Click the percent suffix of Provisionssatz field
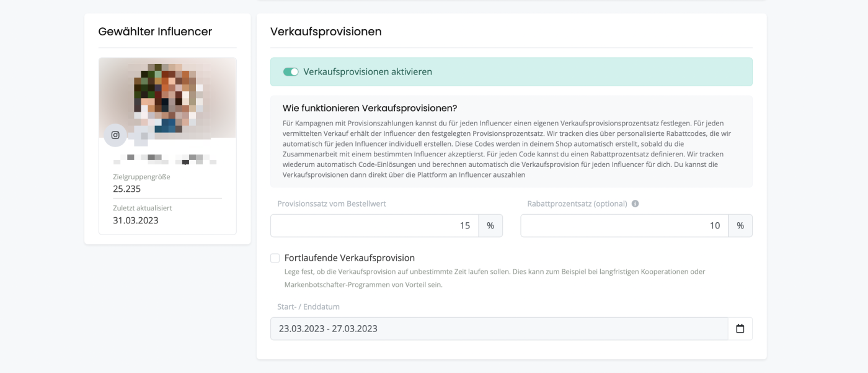This screenshot has height=373, width=868. pyautogui.click(x=490, y=226)
